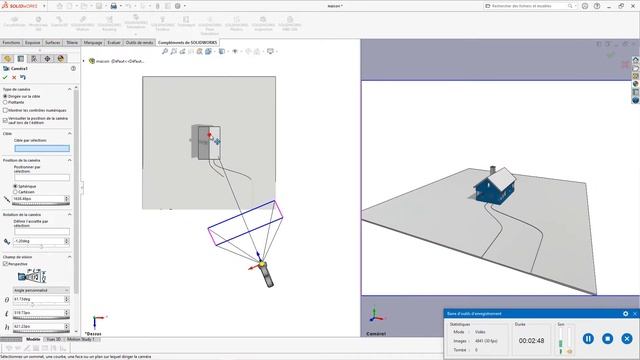
Task: Click the View Settings monitor icon
Action: click(x=270, y=51)
